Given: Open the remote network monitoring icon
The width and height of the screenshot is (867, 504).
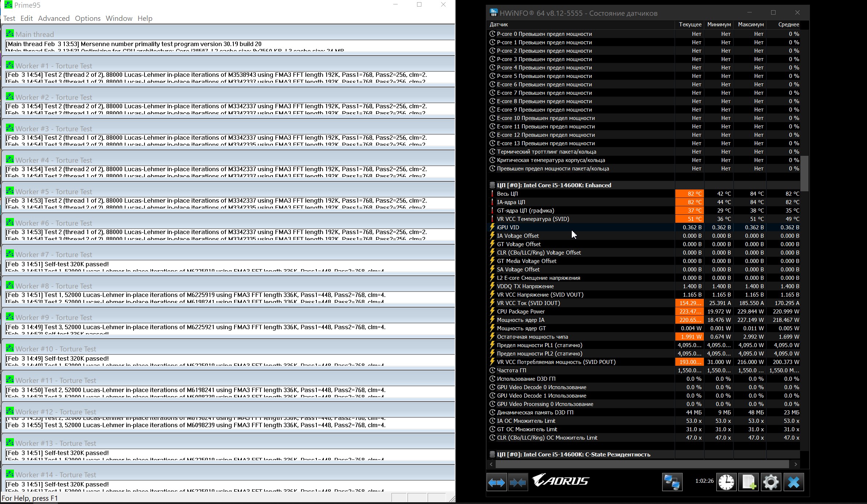Looking at the screenshot, I should (672, 482).
